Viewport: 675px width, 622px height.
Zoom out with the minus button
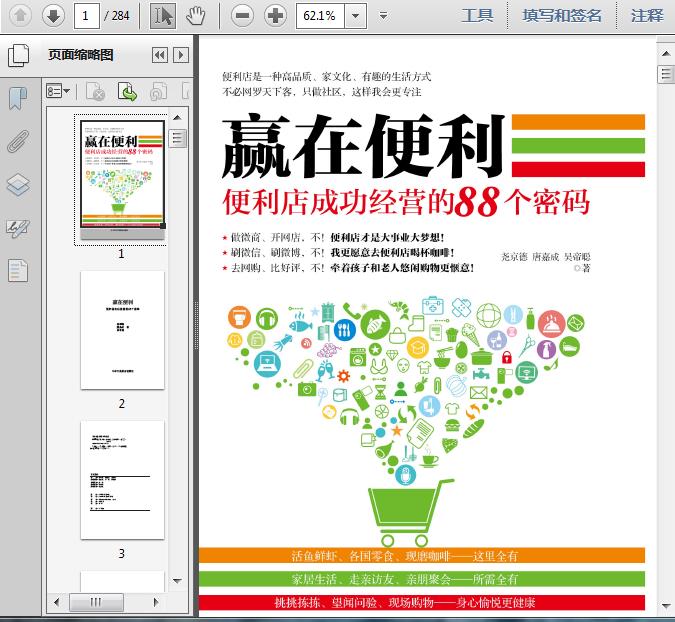[242, 15]
